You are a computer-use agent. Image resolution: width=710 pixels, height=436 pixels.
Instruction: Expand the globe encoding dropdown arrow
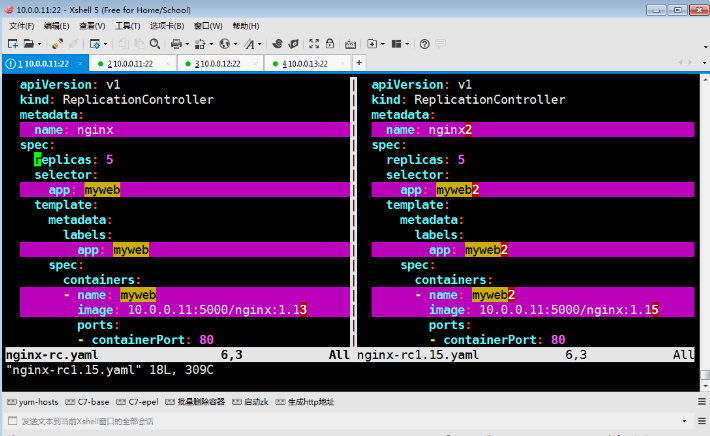point(235,44)
